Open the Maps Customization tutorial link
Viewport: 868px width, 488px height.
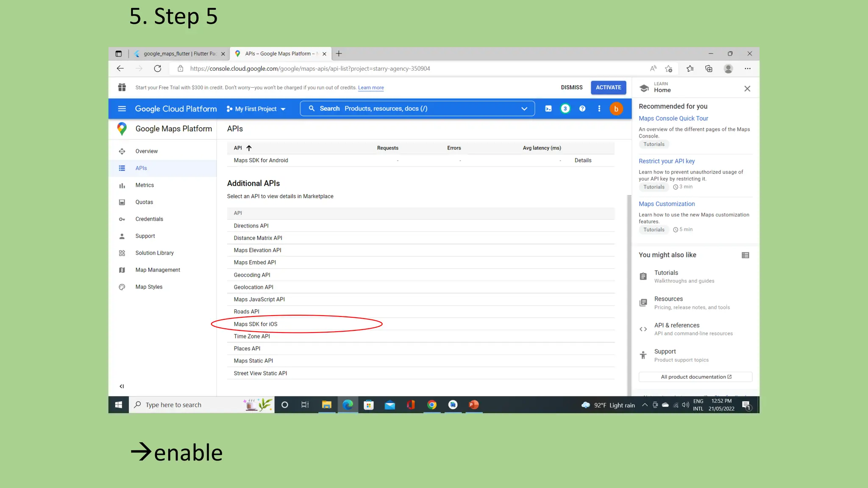[667, 204]
